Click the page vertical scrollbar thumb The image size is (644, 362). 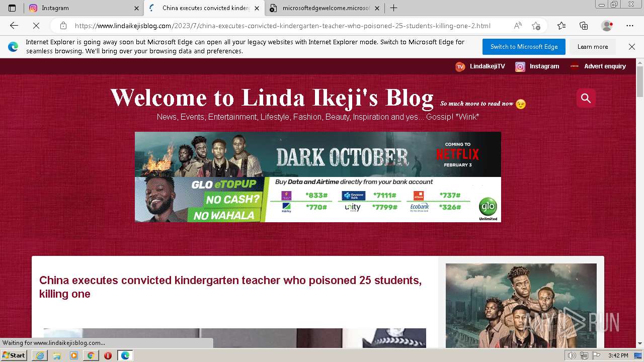coord(640,81)
